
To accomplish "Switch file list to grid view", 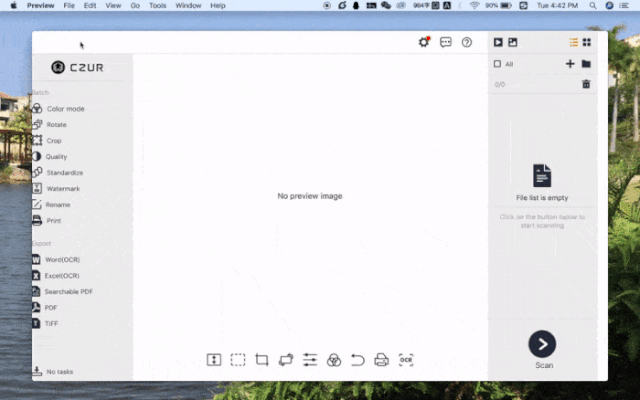I will (x=587, y=42).
